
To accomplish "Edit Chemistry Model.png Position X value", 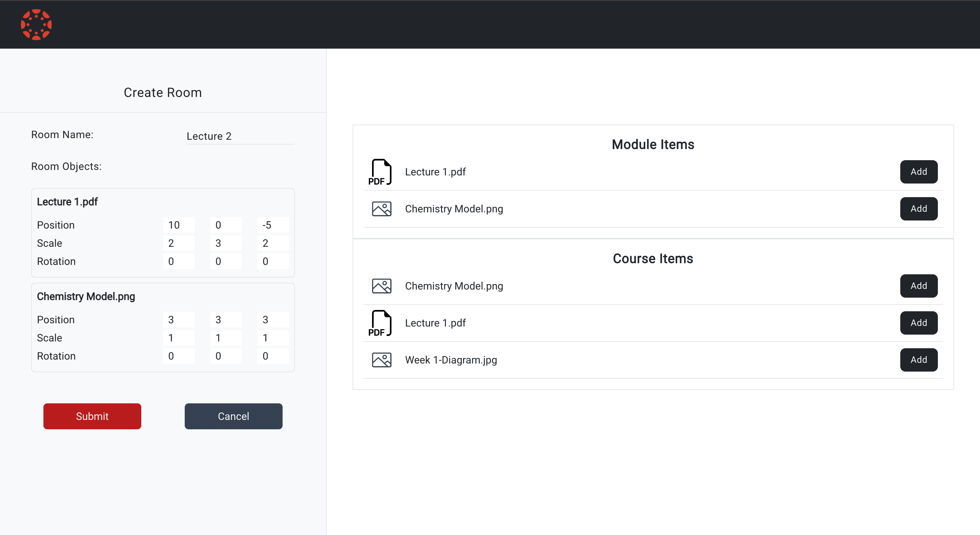I will (179, 320).
